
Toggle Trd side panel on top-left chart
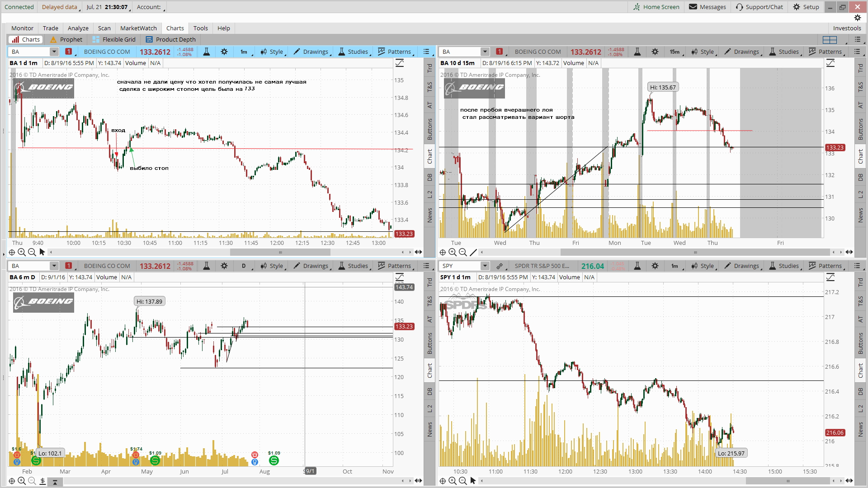pyautogui.click(x=429, y=68)
